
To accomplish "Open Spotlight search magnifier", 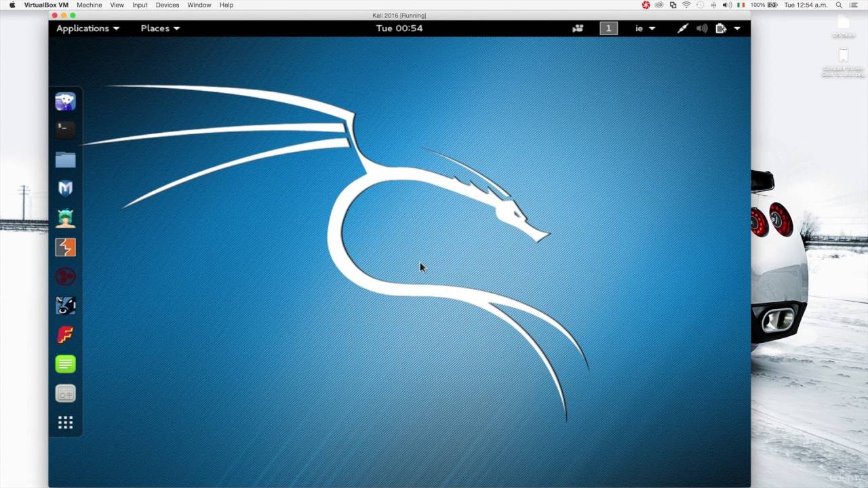I will [x=839, y=5].
